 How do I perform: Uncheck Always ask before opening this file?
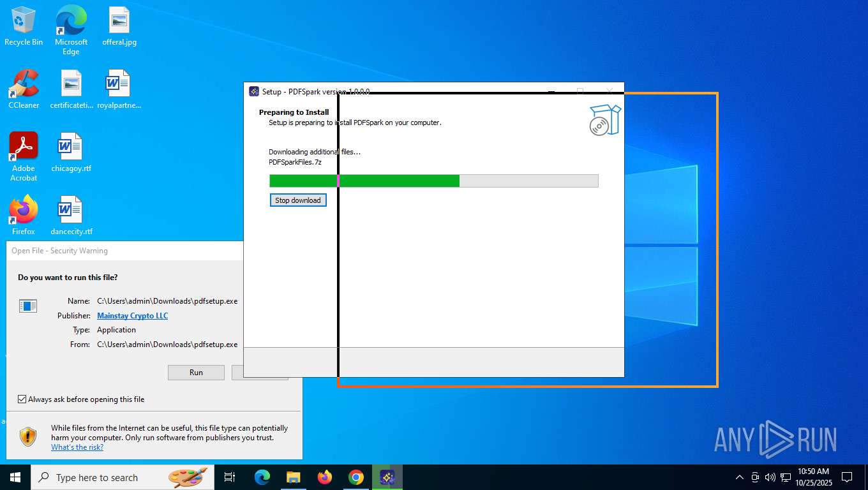pyautogui.click(x=22, y=399)
